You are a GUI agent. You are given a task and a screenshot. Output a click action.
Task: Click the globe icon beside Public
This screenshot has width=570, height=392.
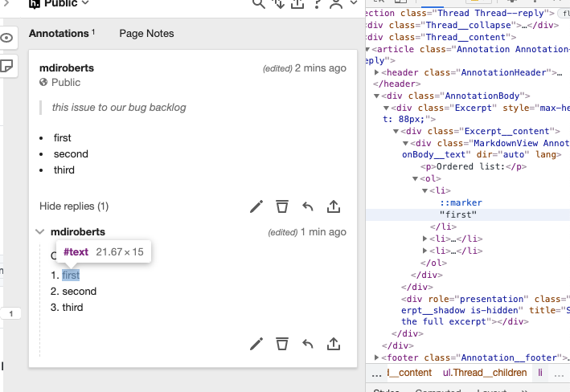[43, 82]
